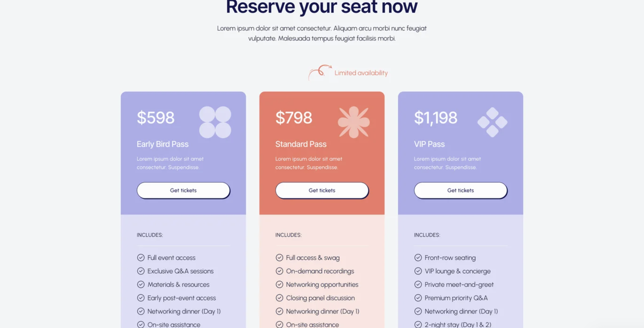Image resolution: width=644 pixels, height=328 pixels.
Task: Click the four-circles icon on Early Bird card
Action: pyautogui.click(x=215, y=122)
